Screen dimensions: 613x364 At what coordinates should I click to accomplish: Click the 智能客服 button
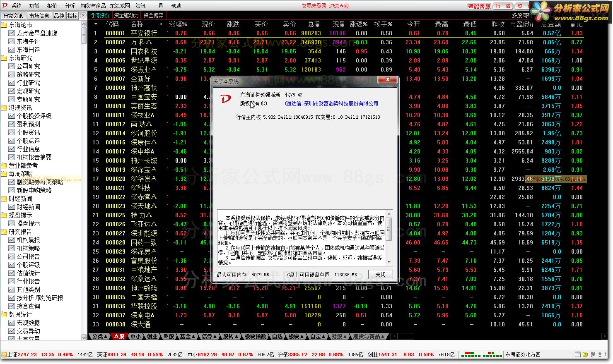[x=479, y=6]
